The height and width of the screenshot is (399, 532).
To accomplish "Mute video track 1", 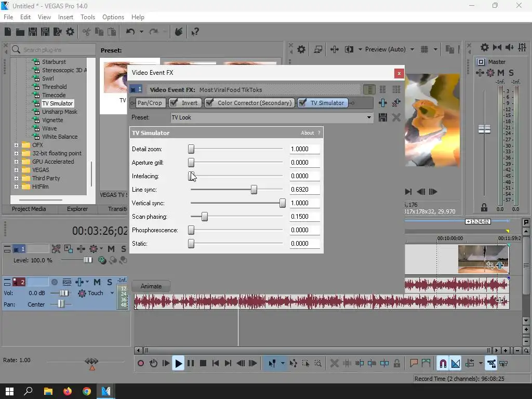I will coord(111,249).
